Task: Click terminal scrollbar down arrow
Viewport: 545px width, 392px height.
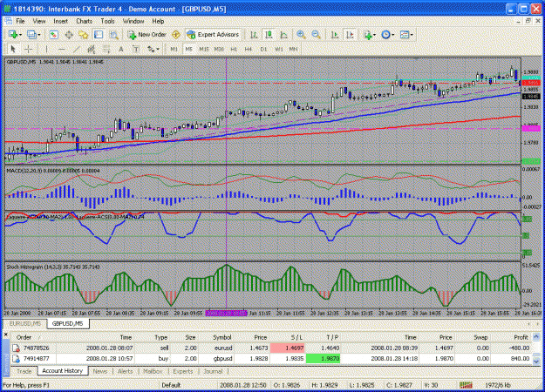Action: pos(536,362)
